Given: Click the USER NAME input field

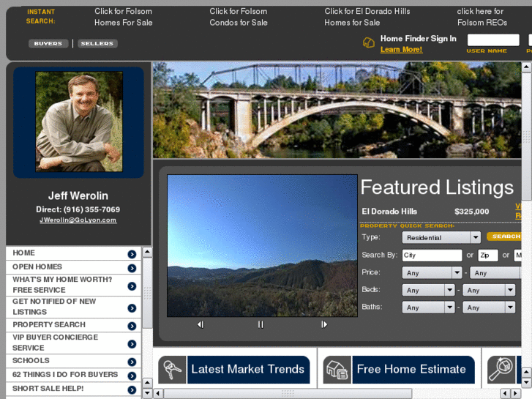Looking at the screenshot, I should 493,40.
